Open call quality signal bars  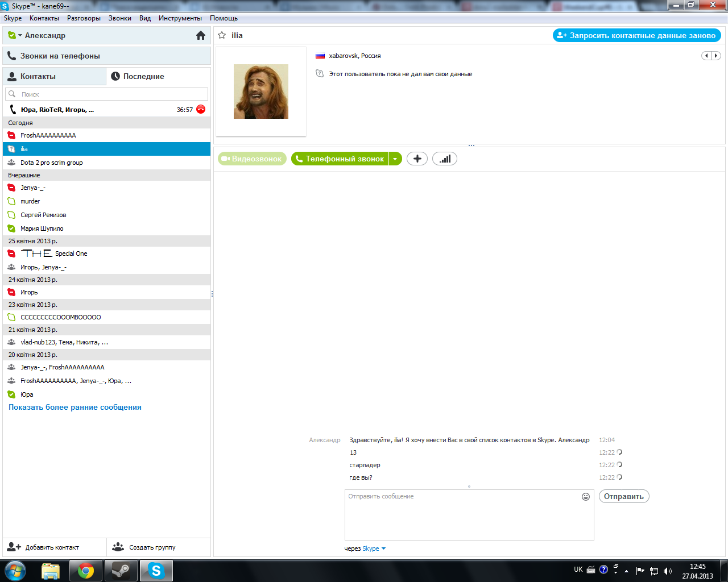coord(445,159)
